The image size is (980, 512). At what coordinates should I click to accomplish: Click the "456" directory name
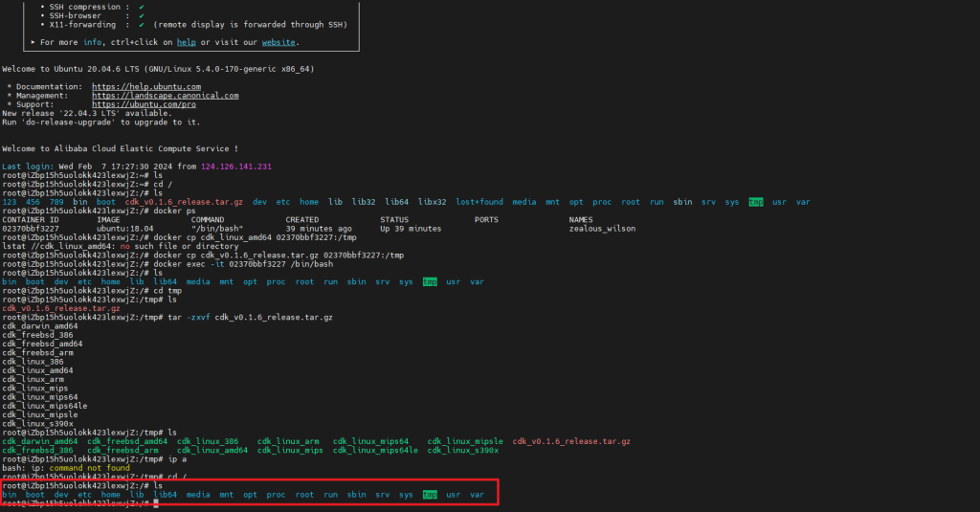[33, 202]
